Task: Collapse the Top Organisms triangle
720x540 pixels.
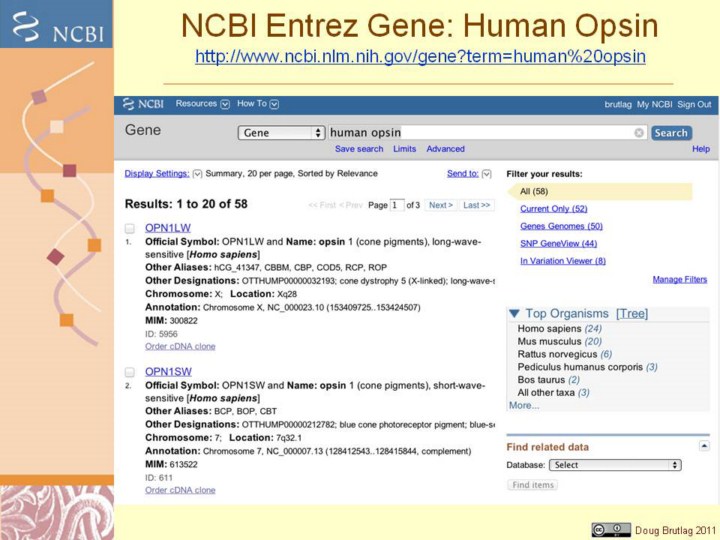Action: coord(514,314)
